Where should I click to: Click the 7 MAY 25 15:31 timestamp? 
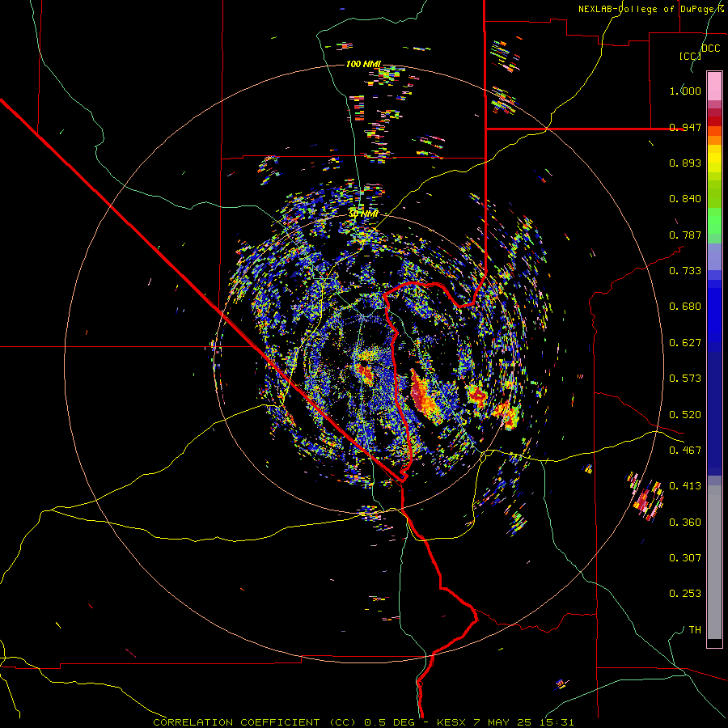tap(523, 722)
